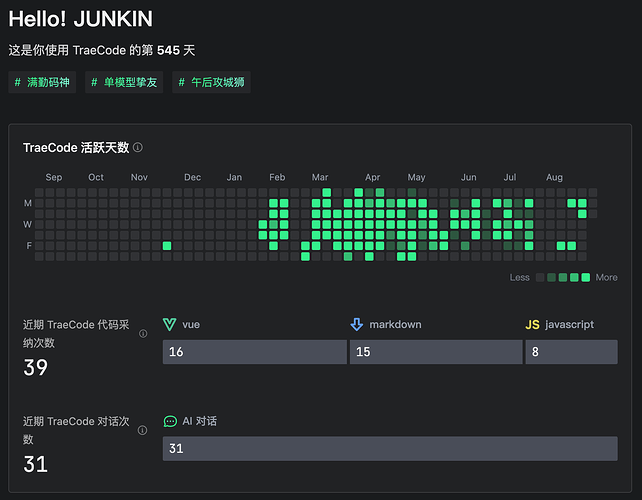Click the info icon next to 代码采纳次数
Image resolution: width=642 pixels, height=500 pixels.
(143, 333)
